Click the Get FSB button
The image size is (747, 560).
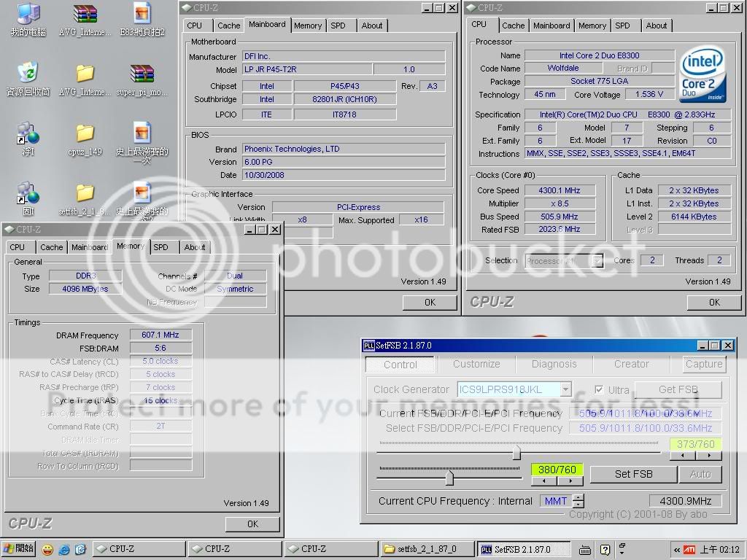tap(678, 389)
